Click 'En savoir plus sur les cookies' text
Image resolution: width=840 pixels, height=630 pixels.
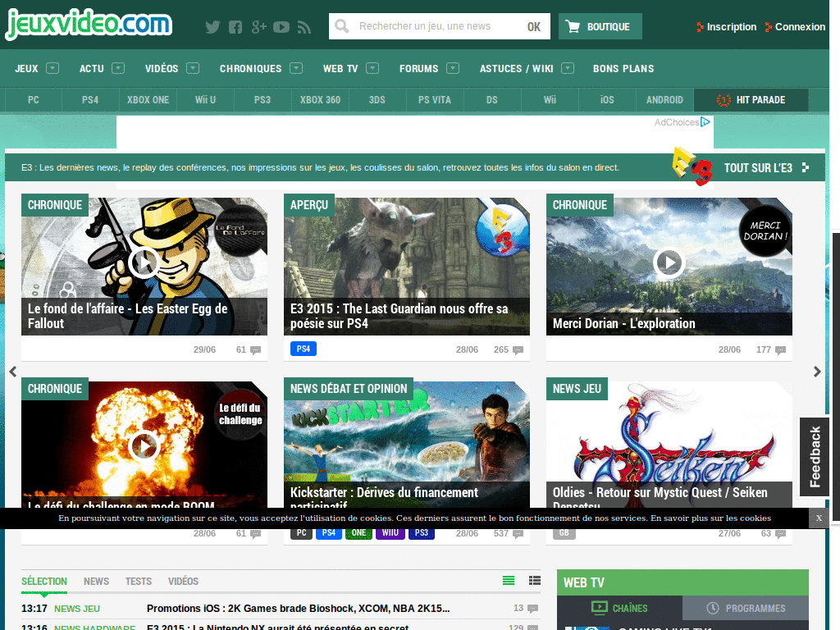(711, 518)
